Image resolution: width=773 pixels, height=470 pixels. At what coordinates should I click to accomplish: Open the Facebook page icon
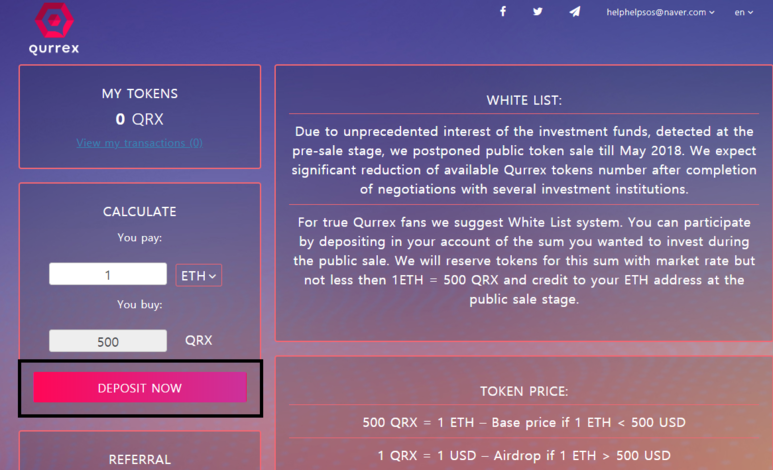click(x=503, y=12)
